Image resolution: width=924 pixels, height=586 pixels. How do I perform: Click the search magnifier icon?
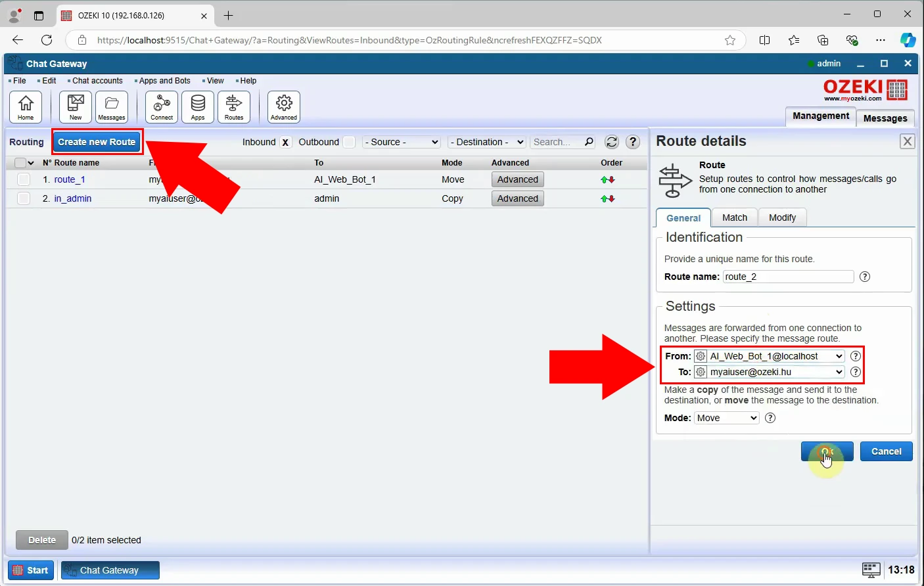[x=589, y=142]
